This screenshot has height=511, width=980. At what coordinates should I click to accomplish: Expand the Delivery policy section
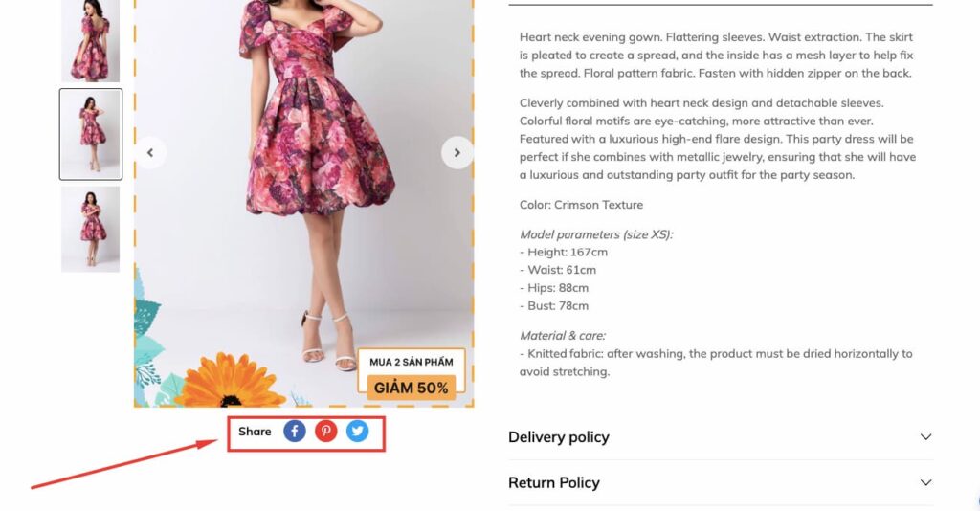[x=925, y=437]
